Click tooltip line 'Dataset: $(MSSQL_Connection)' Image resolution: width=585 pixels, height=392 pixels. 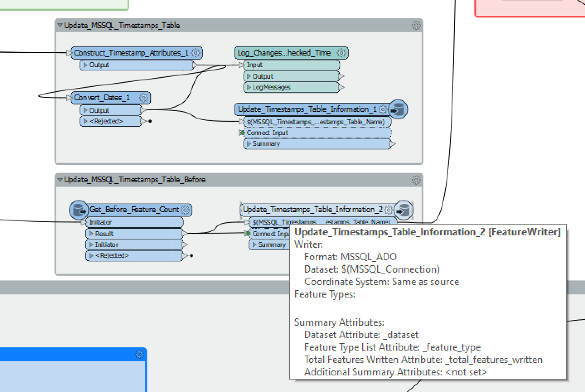pos(372,269)
